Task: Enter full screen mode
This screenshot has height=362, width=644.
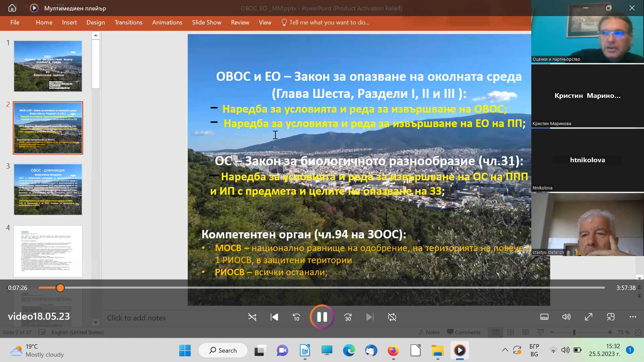Action: click(x=588, y=317)
